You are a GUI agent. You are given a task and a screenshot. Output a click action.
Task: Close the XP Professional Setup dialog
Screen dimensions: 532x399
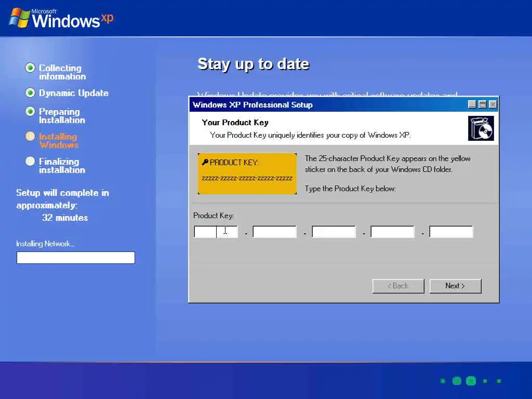tap(493, 104)
